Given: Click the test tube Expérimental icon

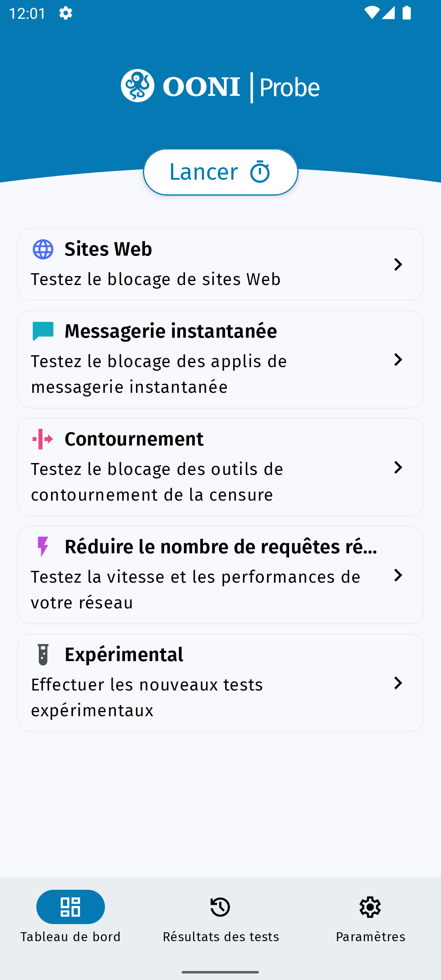Looking at the screenshot, I should tap(43, 655).
